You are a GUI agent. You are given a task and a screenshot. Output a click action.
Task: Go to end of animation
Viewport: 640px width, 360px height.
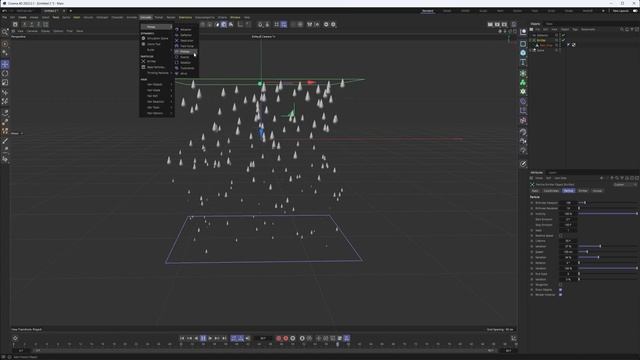[224, 338]
